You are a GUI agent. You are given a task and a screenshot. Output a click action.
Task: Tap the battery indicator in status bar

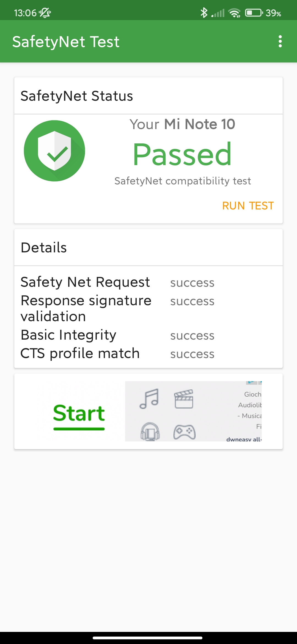click(x=254, y=13)
